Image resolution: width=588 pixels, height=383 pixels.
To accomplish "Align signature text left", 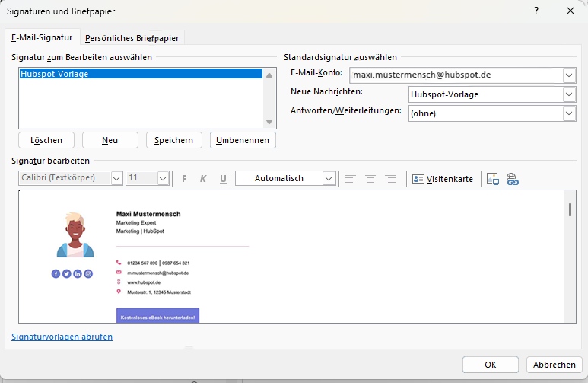I will pyautogui.click(x=351, y=179).
